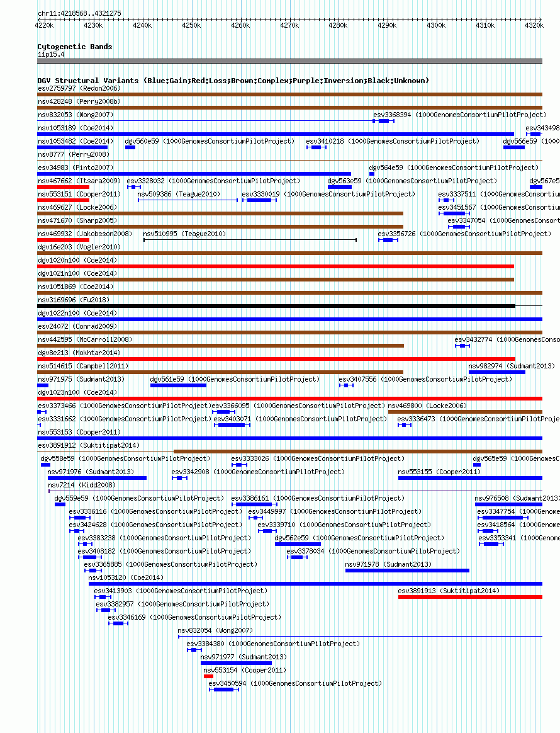Screen dimensions: 560x733
Task: Select esv3366095 variant label
Action: click(x=298, y=406)
